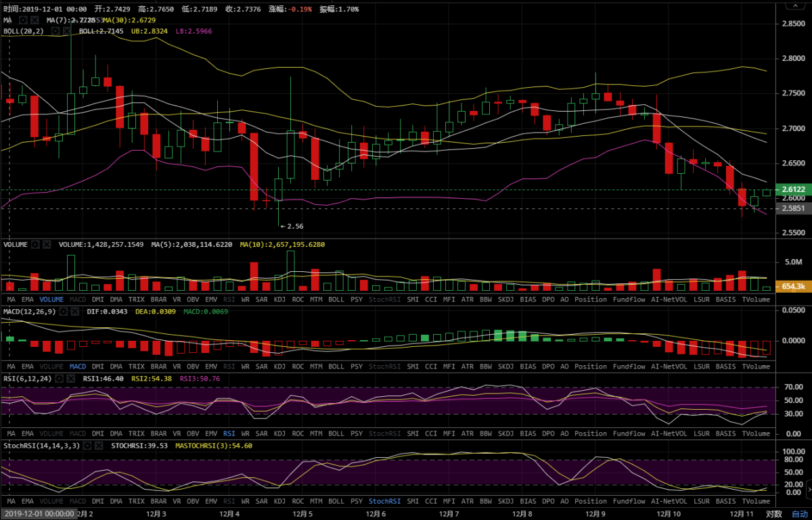Viewport: 812px width, 520px height.
Task: Select KDJ tab in volume panel
Action: (279, 299)
